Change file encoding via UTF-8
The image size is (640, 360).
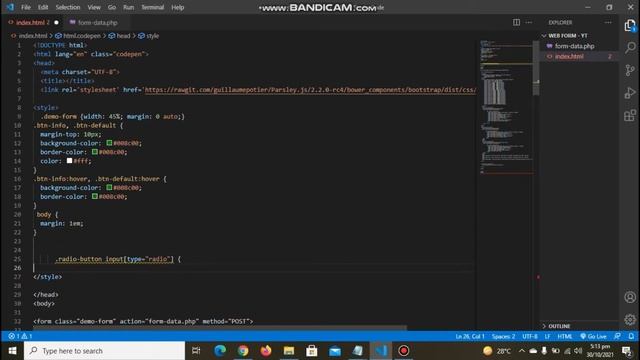530,336
